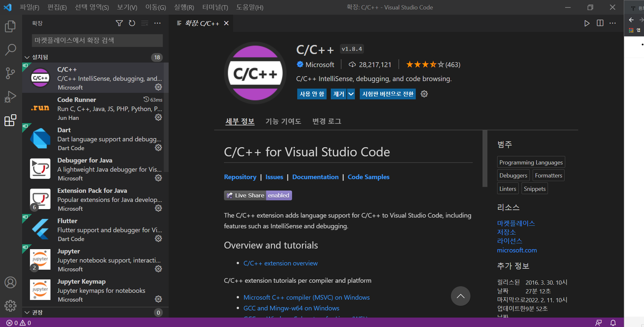
Task: Click the 사용 안 함 button
Action: coord(312,94)
